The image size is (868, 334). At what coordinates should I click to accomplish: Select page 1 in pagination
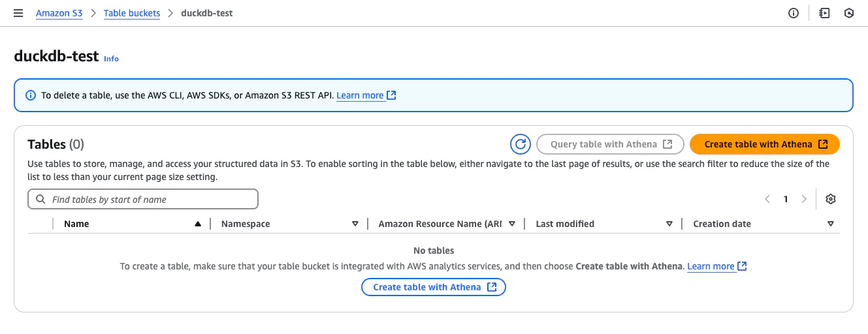[x=786, y=199]
